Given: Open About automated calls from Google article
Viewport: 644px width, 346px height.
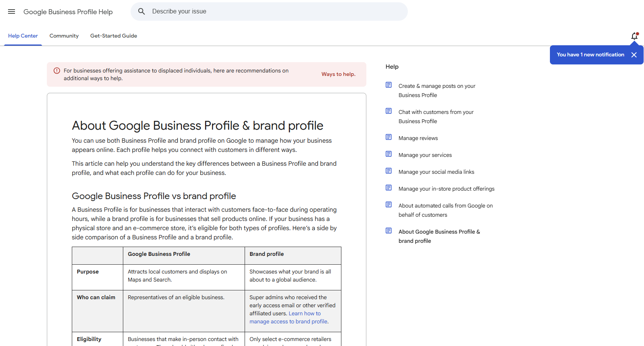Looking at the screenshot, I should pos(445,210).
